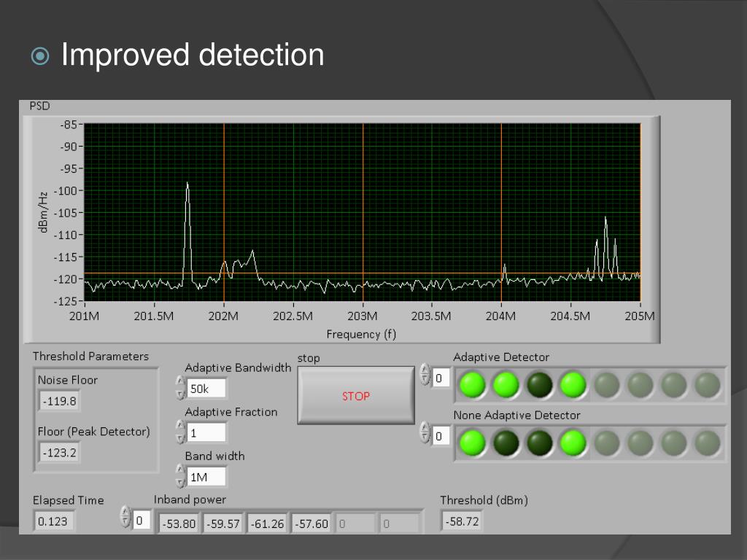Click the 203M x-axis label
The height and width of the screenshot is (560, 747).
coord(363,316)
